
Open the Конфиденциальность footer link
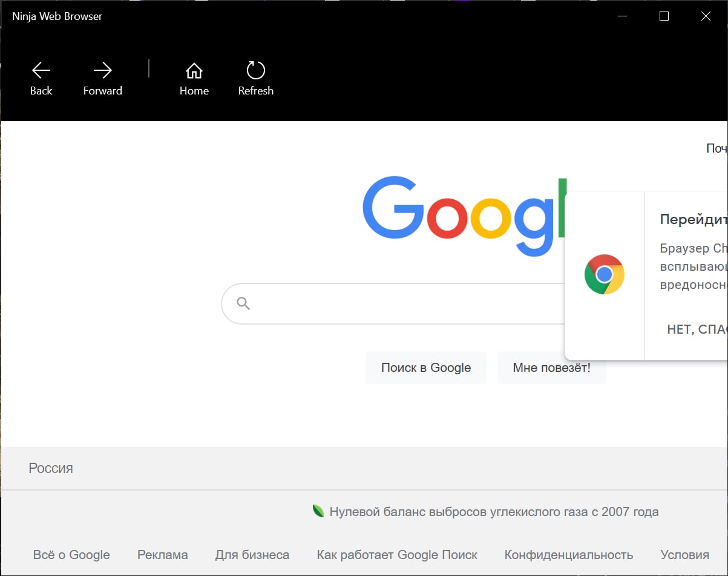[569, 555]
